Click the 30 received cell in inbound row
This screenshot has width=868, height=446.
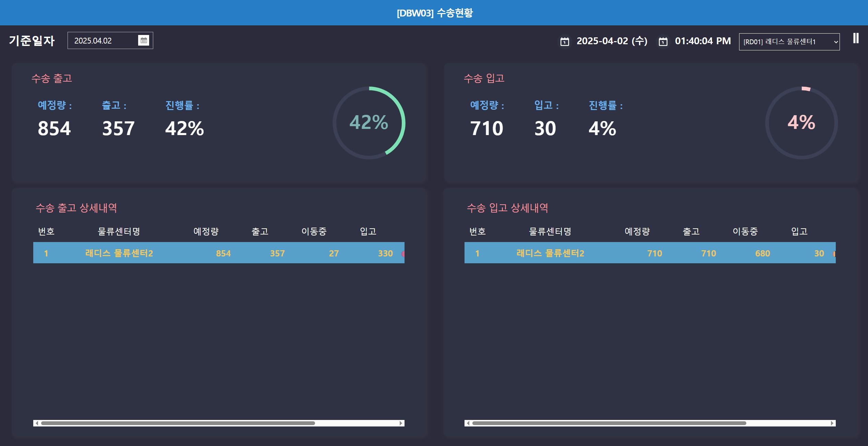pos(819,253)
